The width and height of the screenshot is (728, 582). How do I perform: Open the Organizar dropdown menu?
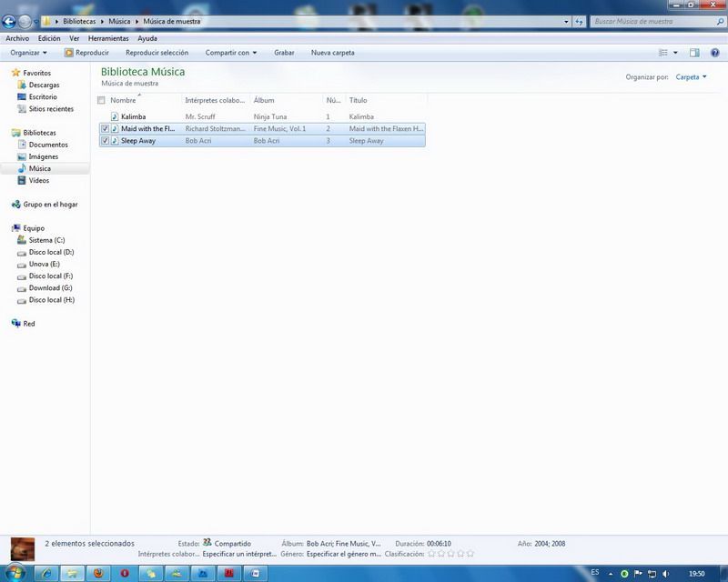point(28,53)
